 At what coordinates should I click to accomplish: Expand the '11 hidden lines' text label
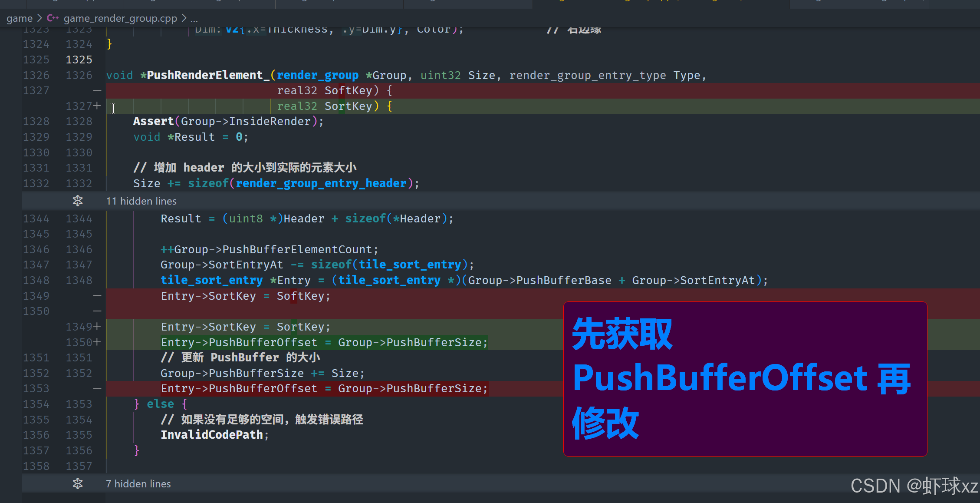[141, 201]
